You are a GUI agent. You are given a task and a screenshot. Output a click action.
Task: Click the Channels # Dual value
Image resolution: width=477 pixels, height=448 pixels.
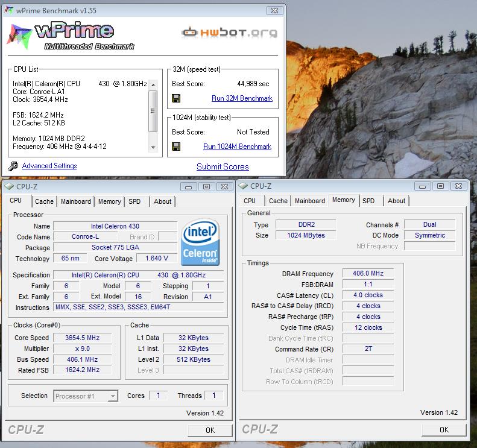click(x=429, y=224)
